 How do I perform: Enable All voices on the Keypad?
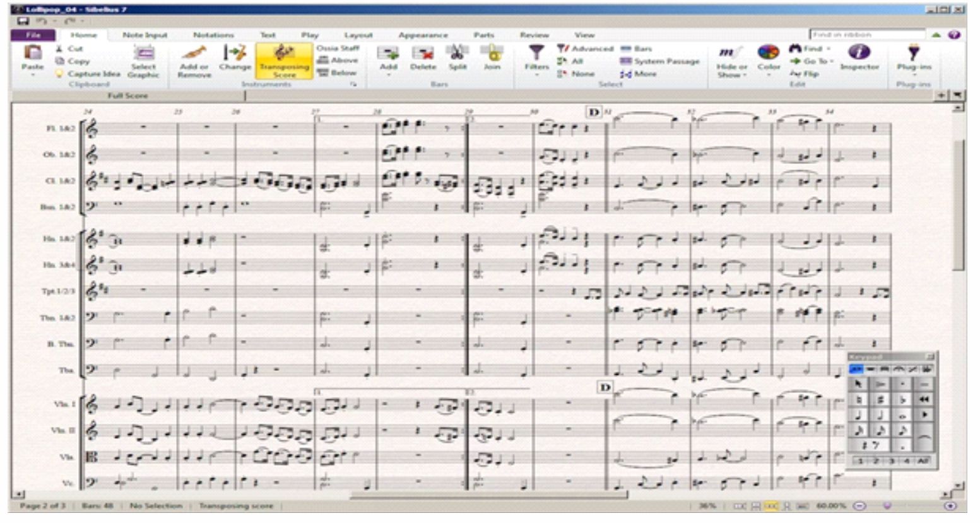click(923, 461)
